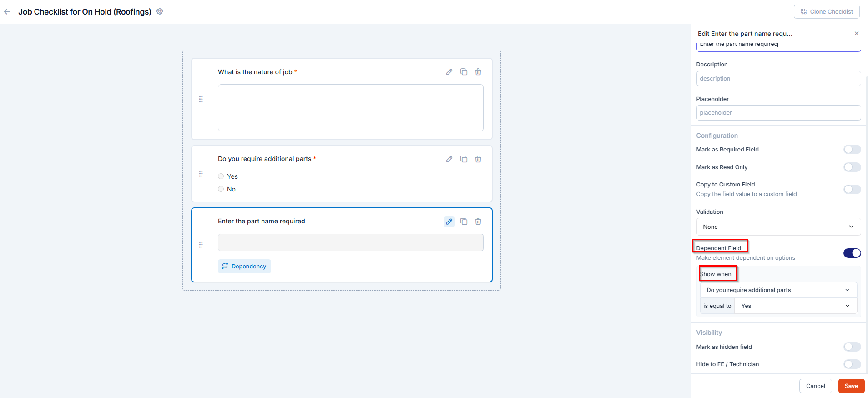The height and width of the screenshot is (398, 868).
Task: Close the edit panel with X icon
Action: pyautogui.click(x=857, y=34)
